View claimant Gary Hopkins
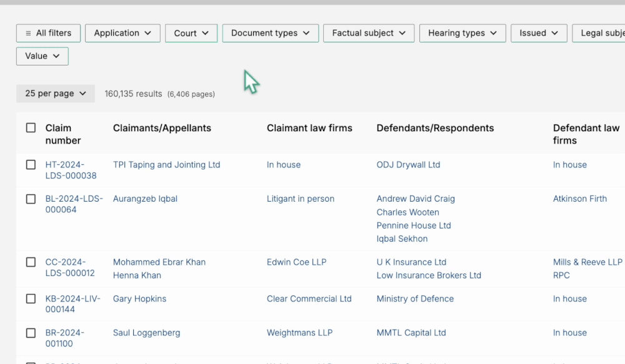Image resolution: width=625 pixels, height=364 pixels. tap(139, 298)
